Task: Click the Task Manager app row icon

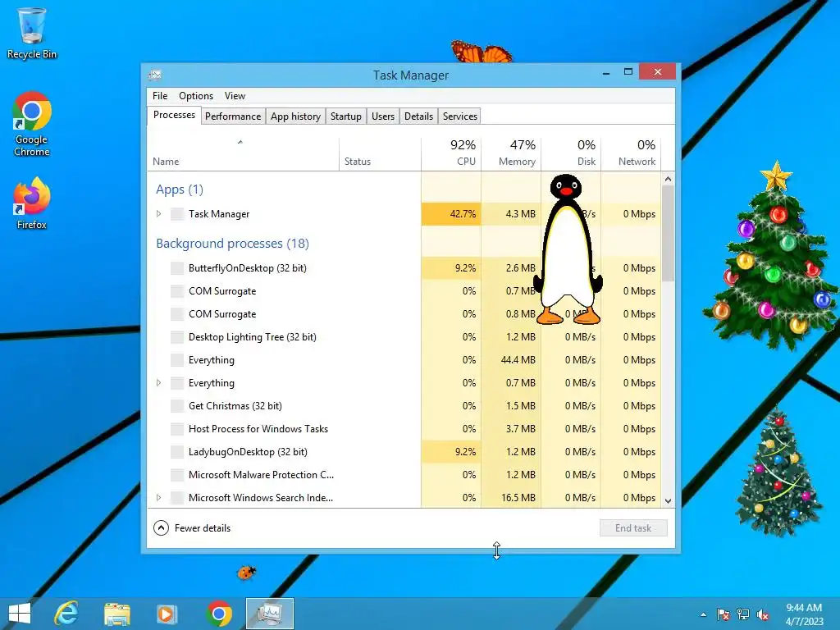Action: (177, 214)
